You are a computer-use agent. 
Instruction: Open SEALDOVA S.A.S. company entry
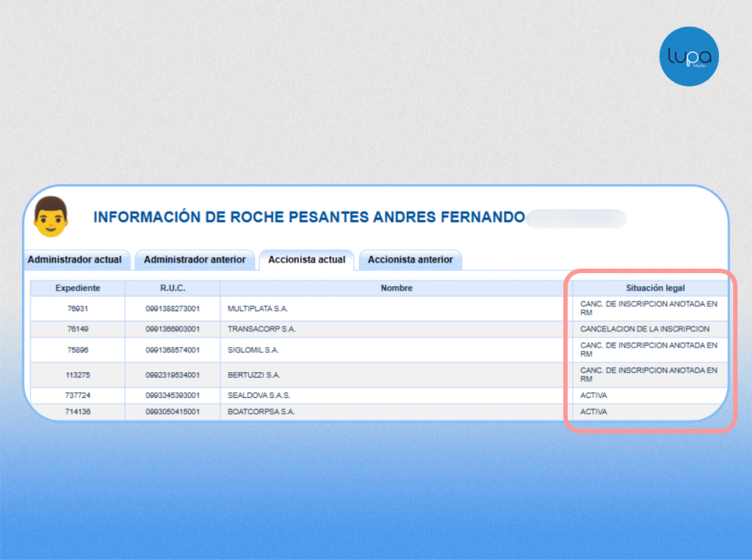pyautogui.click(x=258, y=396)
